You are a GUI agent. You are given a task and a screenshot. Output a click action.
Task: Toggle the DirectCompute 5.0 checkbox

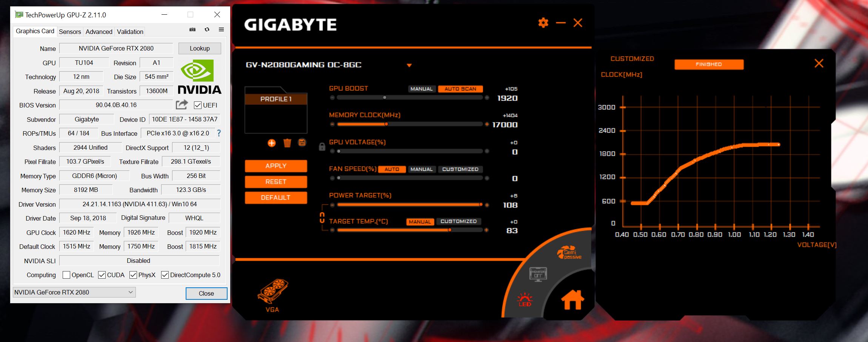tap(165, 275)
